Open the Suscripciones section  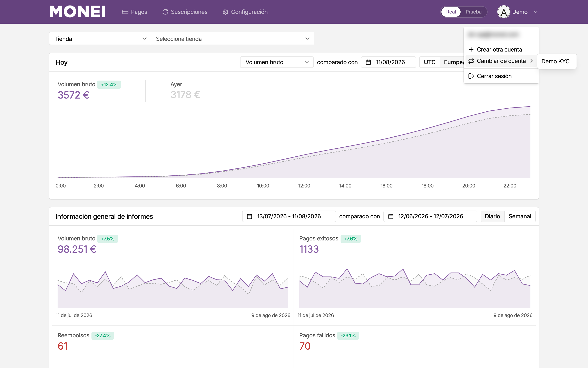coord(185,12)
